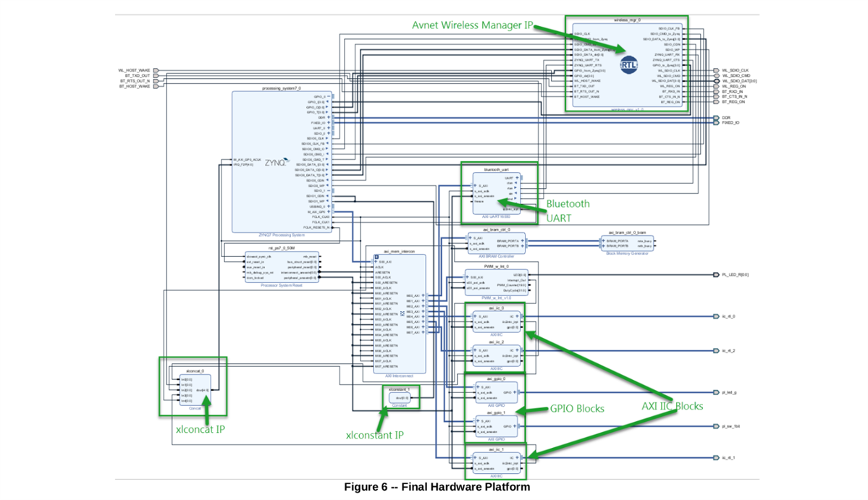Click the 'AXI UART16550' label under bluetooth_uart
Viewport: 868px width, 500px height.
pos(497,217)
